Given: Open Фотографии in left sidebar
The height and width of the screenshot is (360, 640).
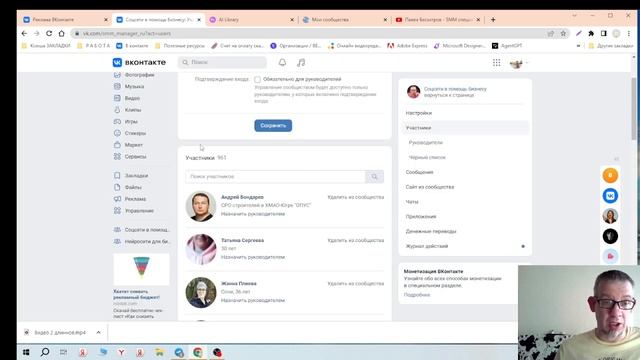Looking at the screenshot, I should 134,75.
